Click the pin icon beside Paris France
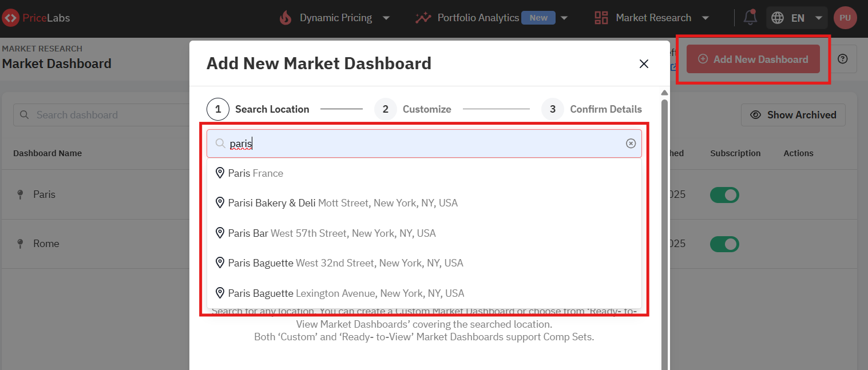The image size is (868, 370). point(220,173)
